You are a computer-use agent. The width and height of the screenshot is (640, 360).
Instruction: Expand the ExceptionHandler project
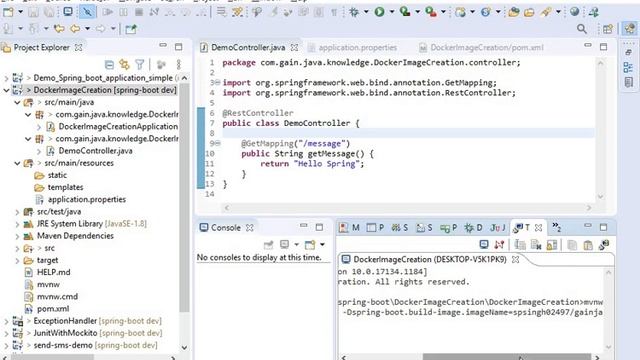7,321
